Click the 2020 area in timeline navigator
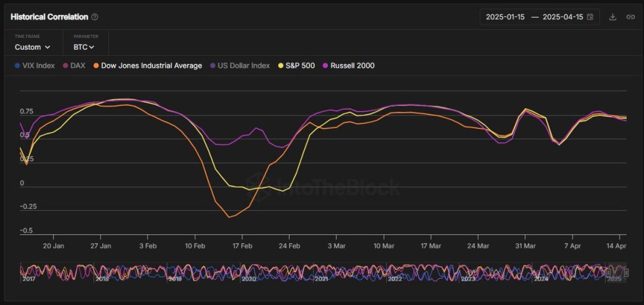 pyautogui.click(x=248, y=272)
